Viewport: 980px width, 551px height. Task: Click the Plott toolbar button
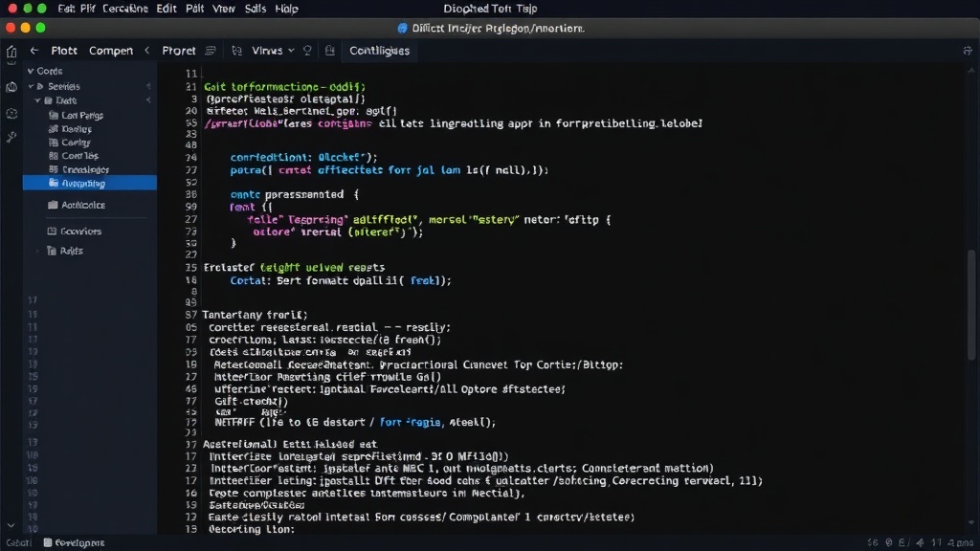[64, 51]
